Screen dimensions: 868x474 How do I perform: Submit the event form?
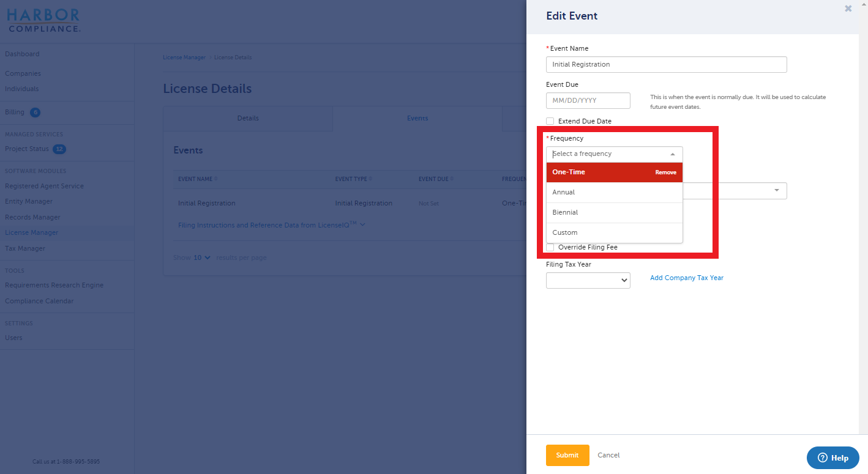pyautogui.click(x=567, y=455)
